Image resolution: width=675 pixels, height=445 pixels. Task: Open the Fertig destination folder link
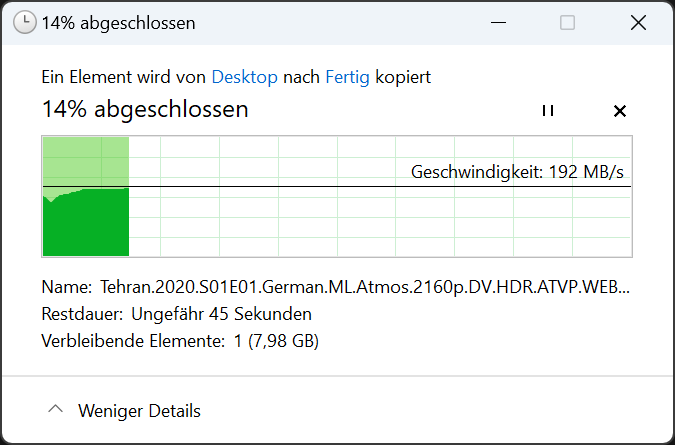coord(347,77)
